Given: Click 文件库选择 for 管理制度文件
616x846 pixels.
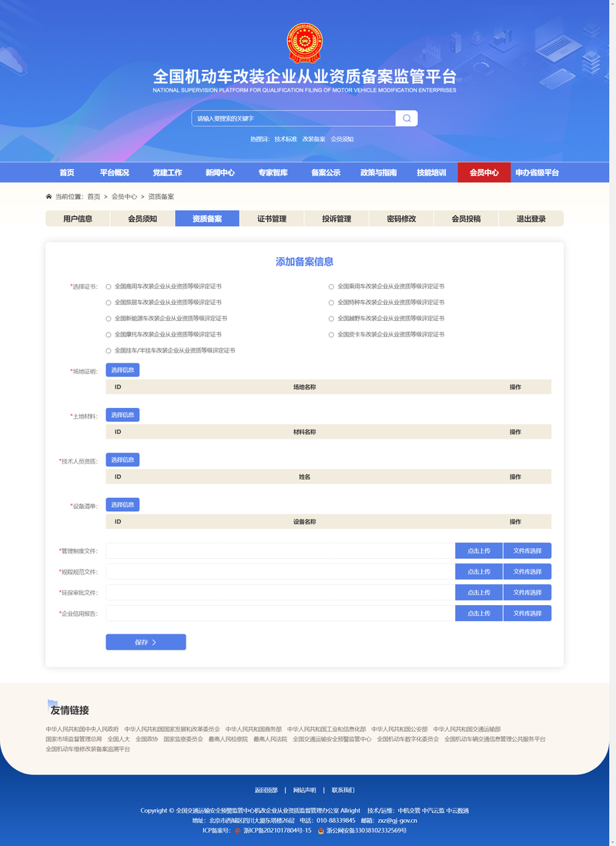Looking at the screenshot, I should click(527, 551).
